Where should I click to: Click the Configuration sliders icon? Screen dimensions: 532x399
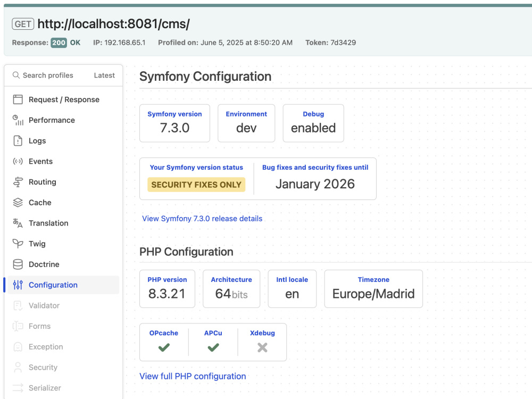click(x=18, y=285)
